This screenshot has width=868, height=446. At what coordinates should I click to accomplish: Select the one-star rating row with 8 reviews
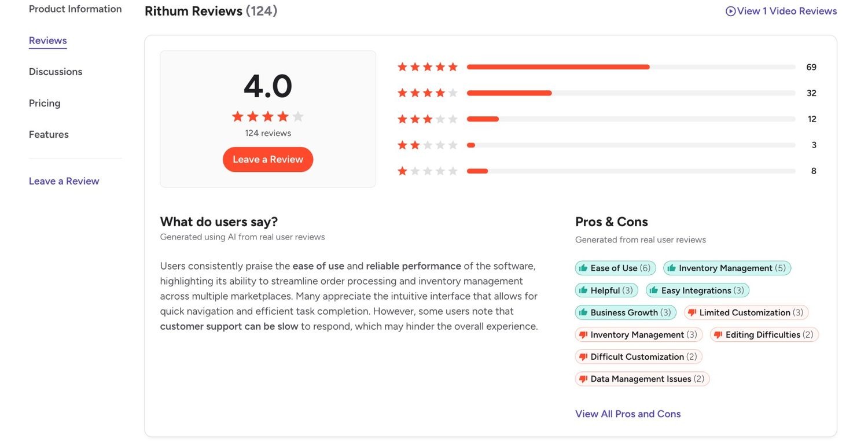tap(607, 171)
